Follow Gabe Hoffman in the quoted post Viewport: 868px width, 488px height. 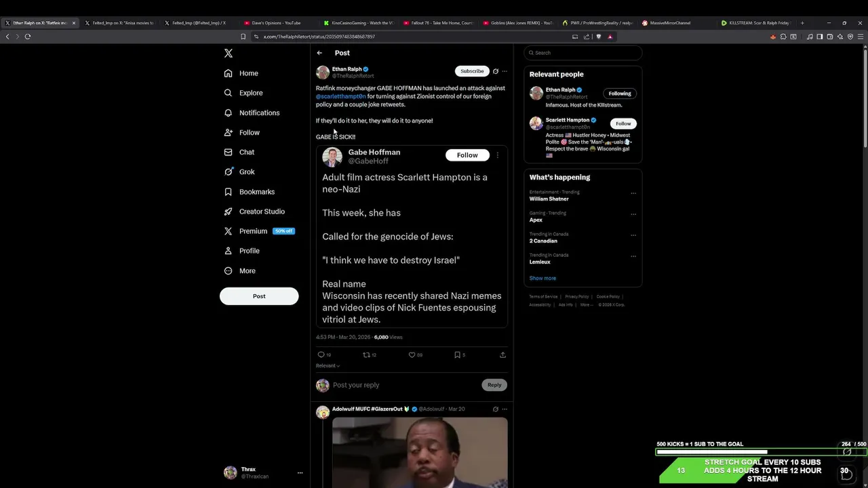coord(467,155)
